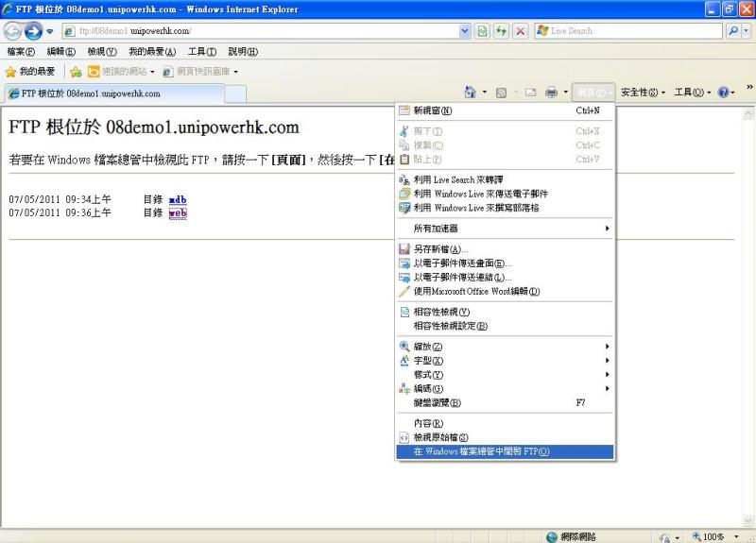756x543 pixels.
Task: Choose 在 Windows 檔案總管中開啟 FTP(O)
Action: click(505, 451)
